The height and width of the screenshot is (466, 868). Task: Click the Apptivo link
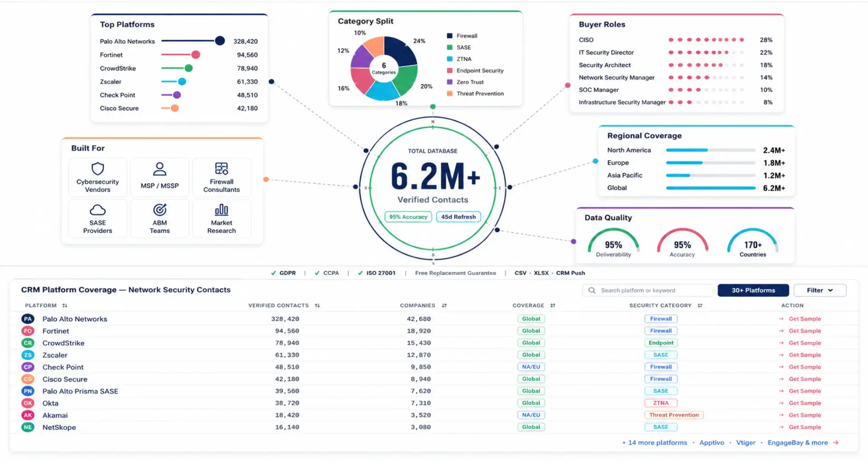(x=712, y=443)
